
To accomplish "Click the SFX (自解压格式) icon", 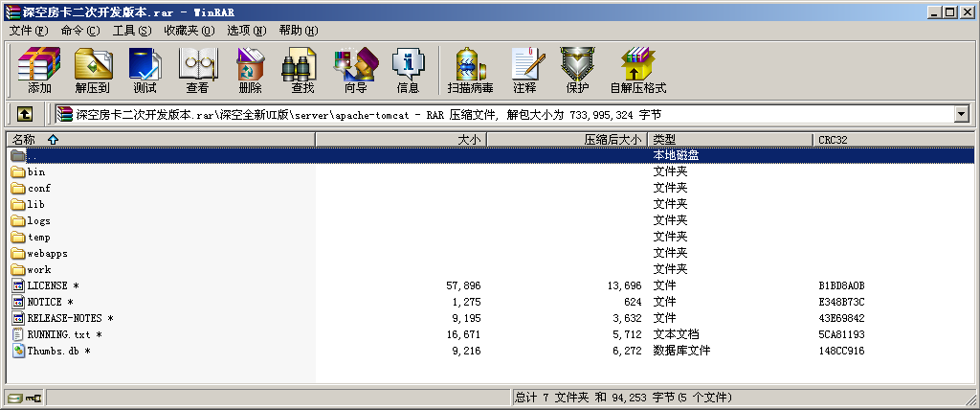I will point(637,70).
